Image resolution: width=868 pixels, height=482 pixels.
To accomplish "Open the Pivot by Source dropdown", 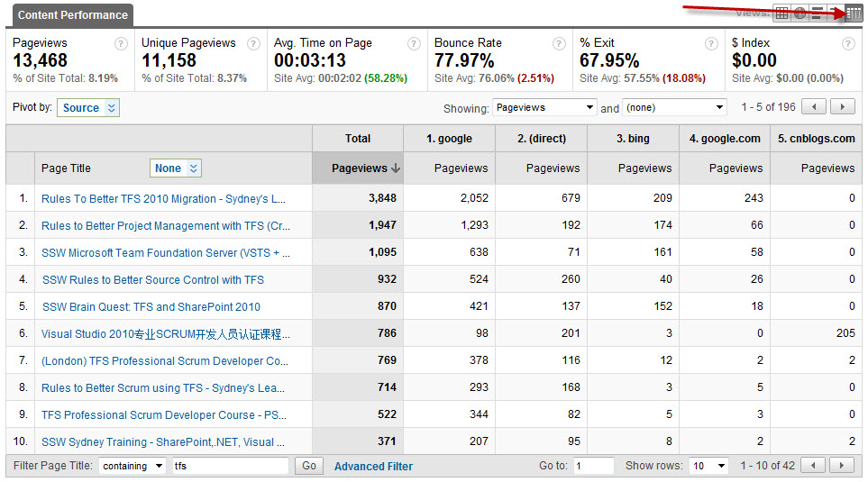I will coord(88,108).
